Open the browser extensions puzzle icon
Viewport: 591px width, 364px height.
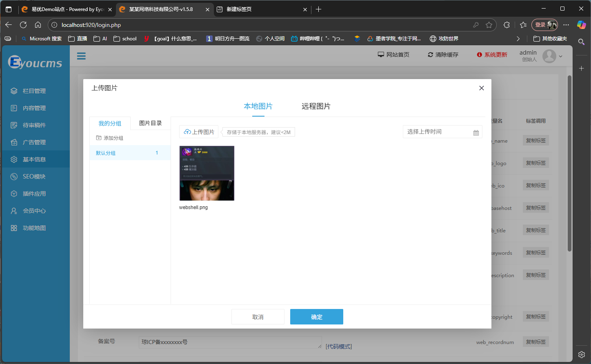point(507,25)
